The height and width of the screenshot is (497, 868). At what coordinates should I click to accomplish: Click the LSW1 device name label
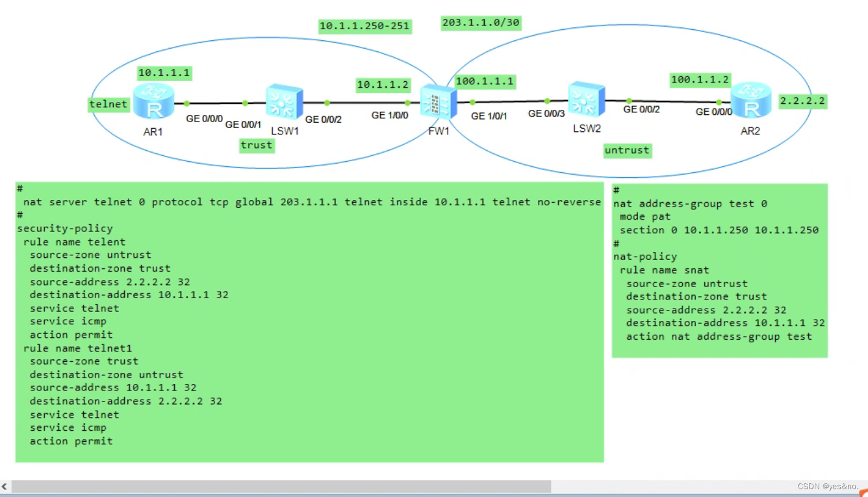[x=285, y=131]
